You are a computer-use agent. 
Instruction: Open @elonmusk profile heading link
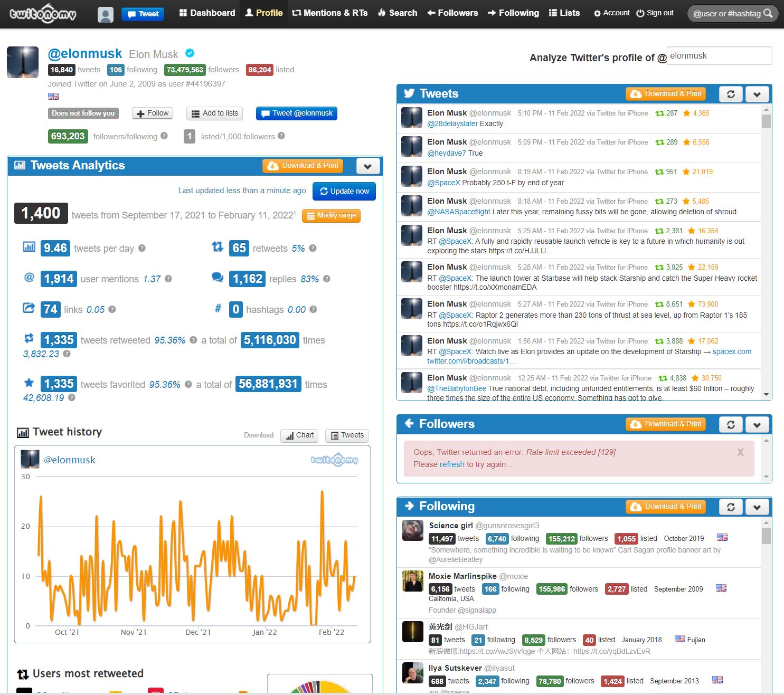85,54
